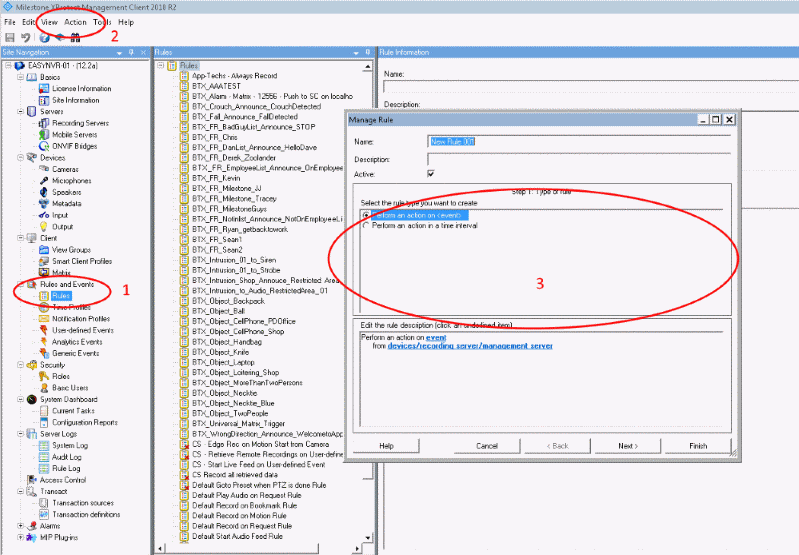Collapse the Basics tree node
Screen dimensions: 799x555
pyautogui.click(x=20, y=77)
